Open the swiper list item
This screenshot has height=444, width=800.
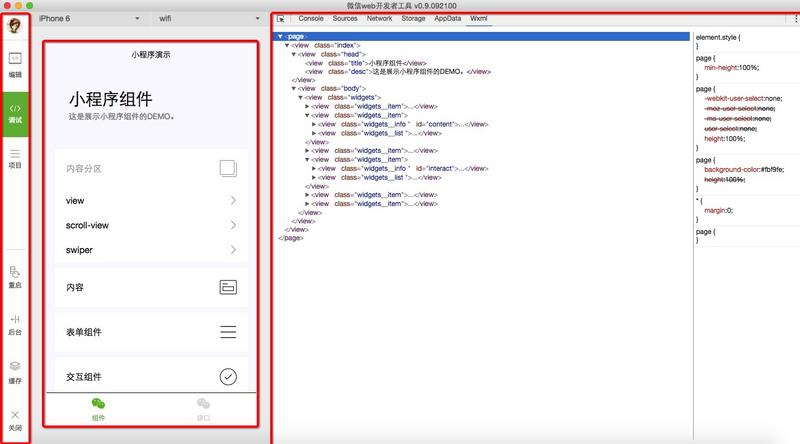(151, 250)
